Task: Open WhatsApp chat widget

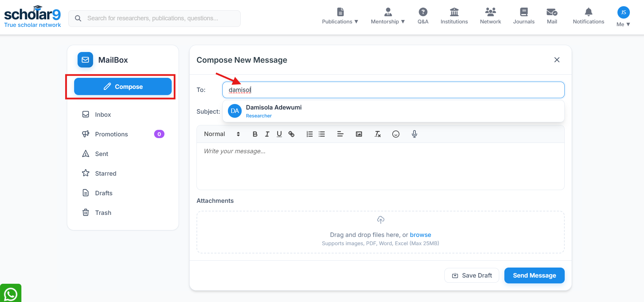Action: click(11, 293)
